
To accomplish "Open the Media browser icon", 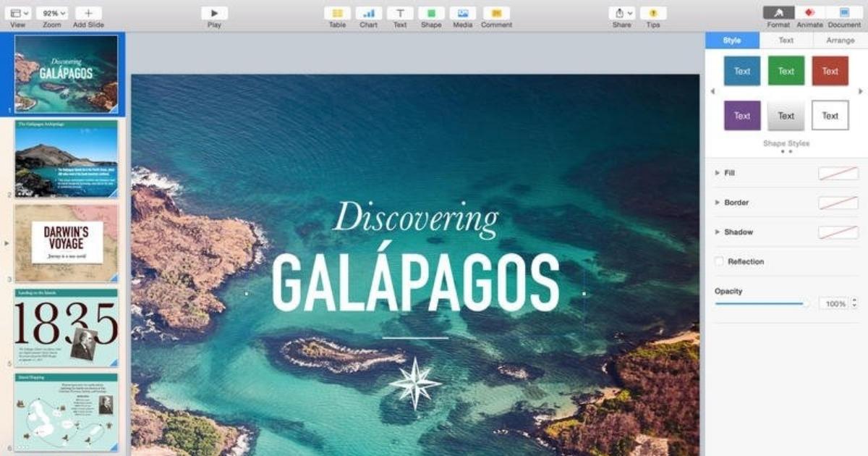I will tap(463, 13).
